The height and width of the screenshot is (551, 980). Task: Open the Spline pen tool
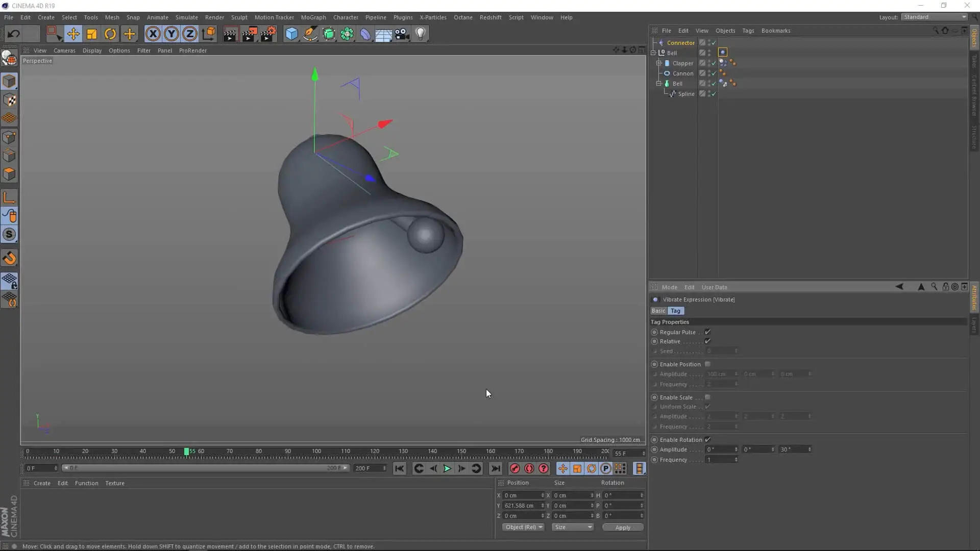point(310,34)
